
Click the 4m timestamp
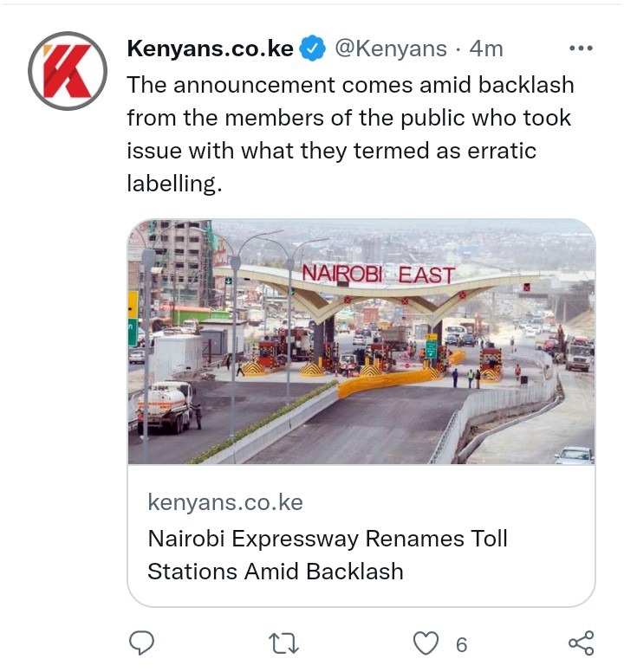click(x=486, y=48)
